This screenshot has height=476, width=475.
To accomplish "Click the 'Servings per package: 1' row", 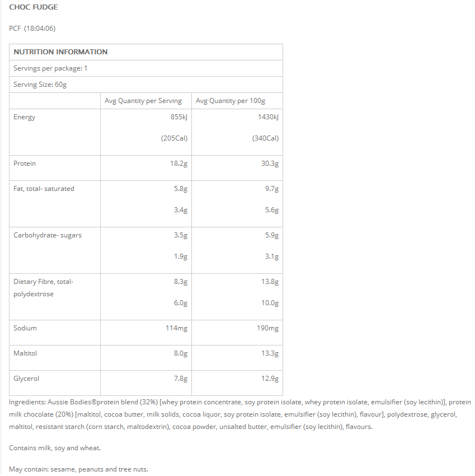I will click(50, 68).
